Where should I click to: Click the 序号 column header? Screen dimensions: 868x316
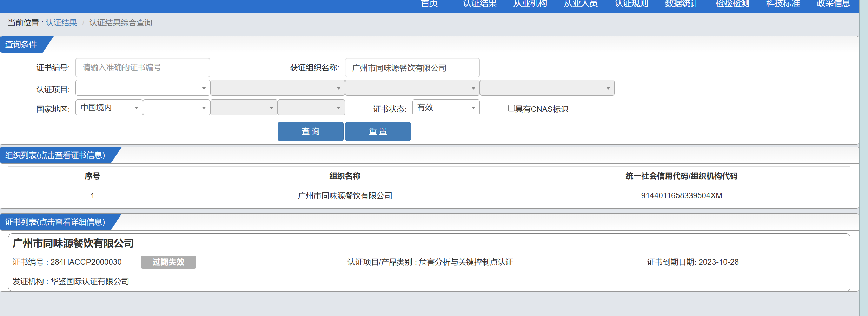pos(92,176)
